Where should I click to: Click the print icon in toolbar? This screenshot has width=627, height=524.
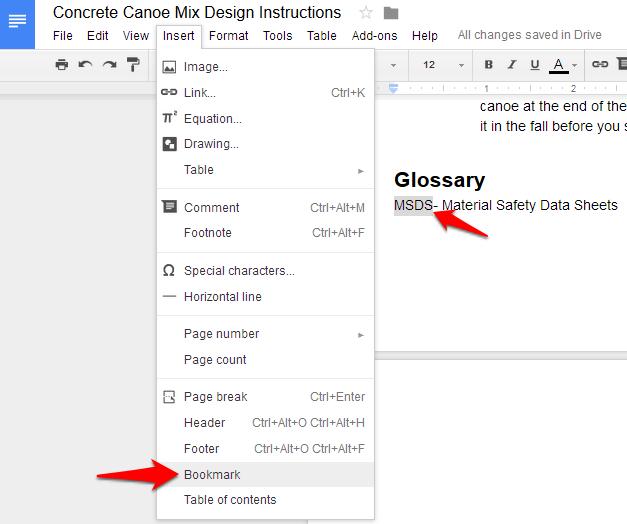tap(62, 64)
